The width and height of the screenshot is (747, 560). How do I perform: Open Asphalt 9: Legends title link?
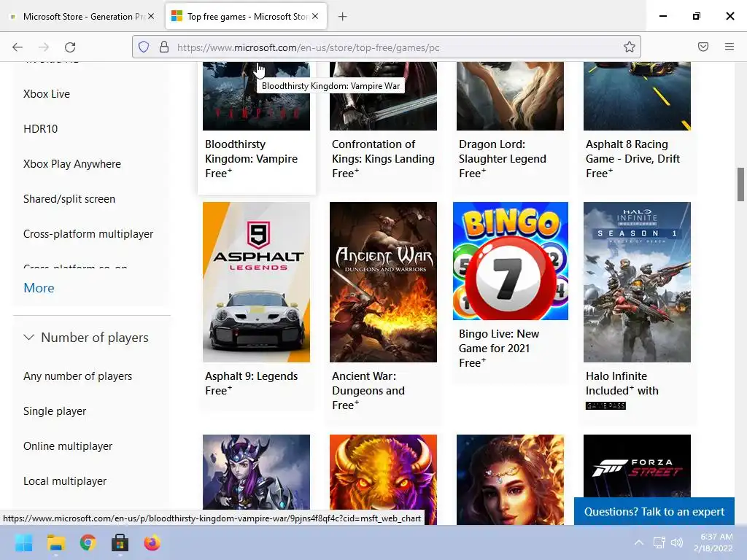click(251, 376)
